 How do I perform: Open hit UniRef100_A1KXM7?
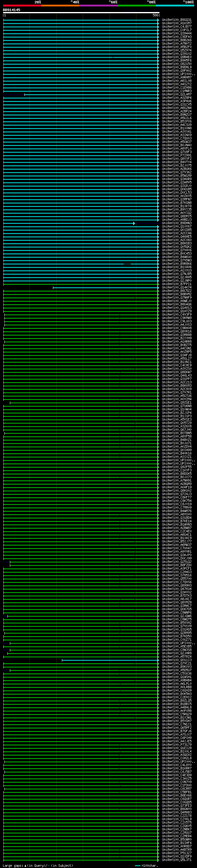(x=177, y=23)
